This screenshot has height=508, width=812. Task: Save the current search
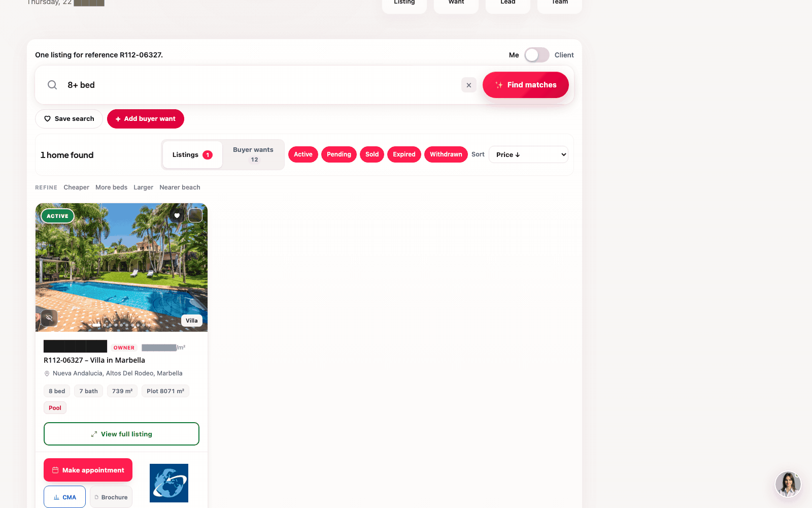pos(69,119)
